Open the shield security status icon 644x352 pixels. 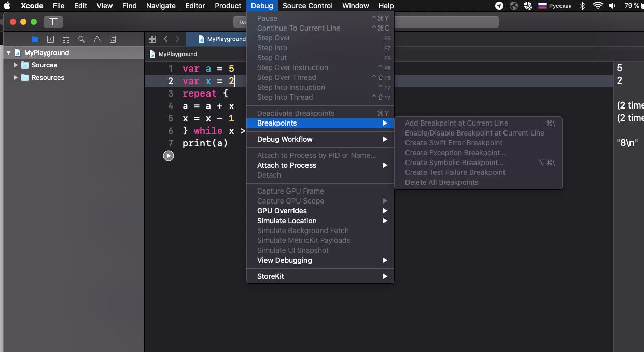click(x=528, y=6)
